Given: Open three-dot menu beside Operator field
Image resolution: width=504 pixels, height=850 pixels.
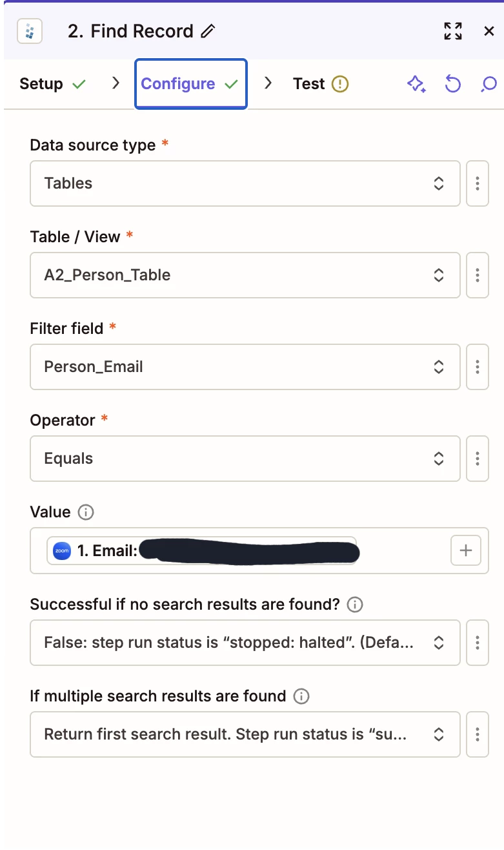Looking at the screenshot, I should point(477,459).
